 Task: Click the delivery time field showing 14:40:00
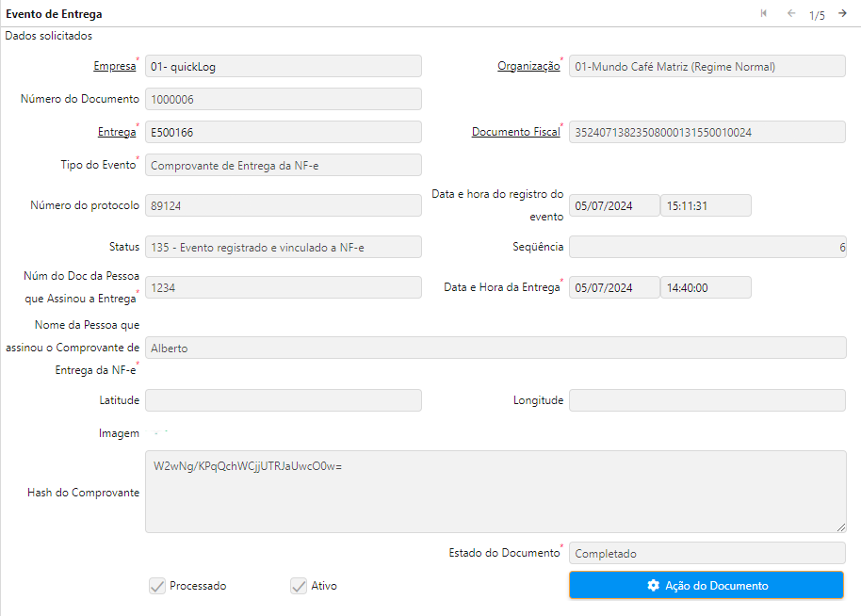coord(706,287)
